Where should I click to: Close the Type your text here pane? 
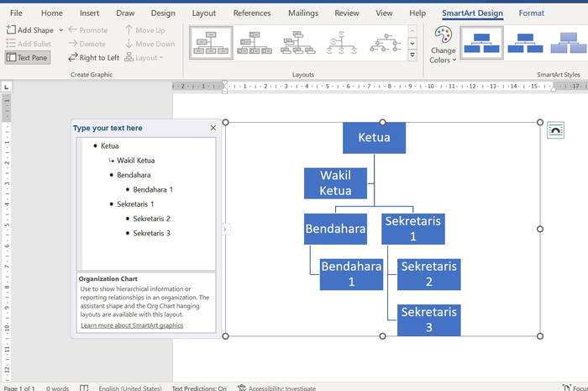[213, 128]
